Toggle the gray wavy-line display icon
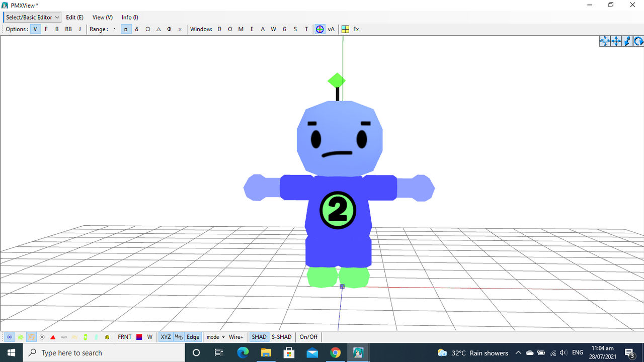The width and height of the screenshot is (644, 362). (64, 337)
